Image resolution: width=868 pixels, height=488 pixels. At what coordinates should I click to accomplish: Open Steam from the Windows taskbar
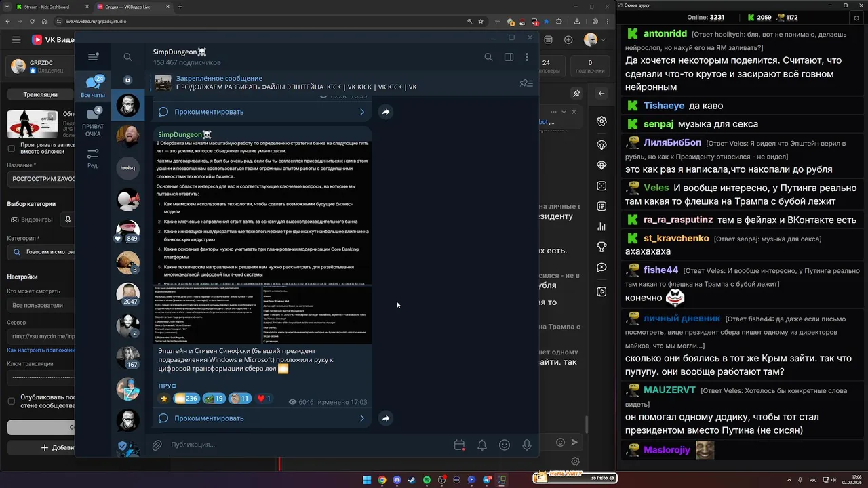click(412, 480)
